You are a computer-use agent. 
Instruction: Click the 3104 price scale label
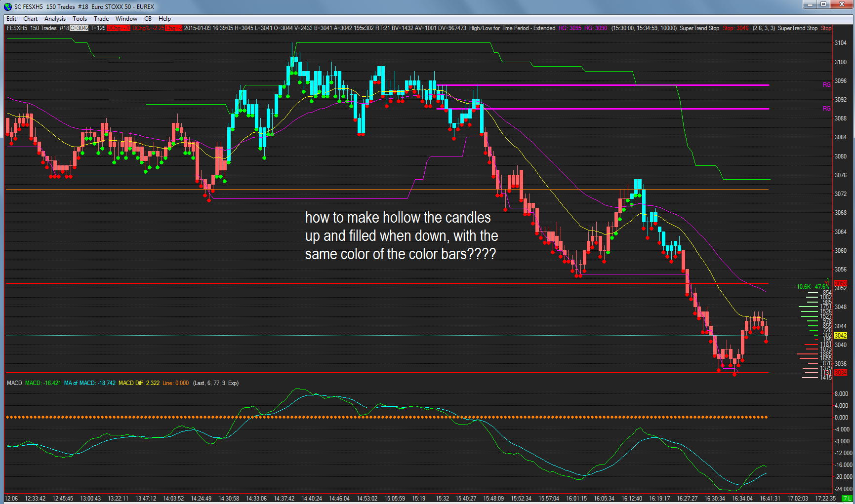(x=841, y=43)
